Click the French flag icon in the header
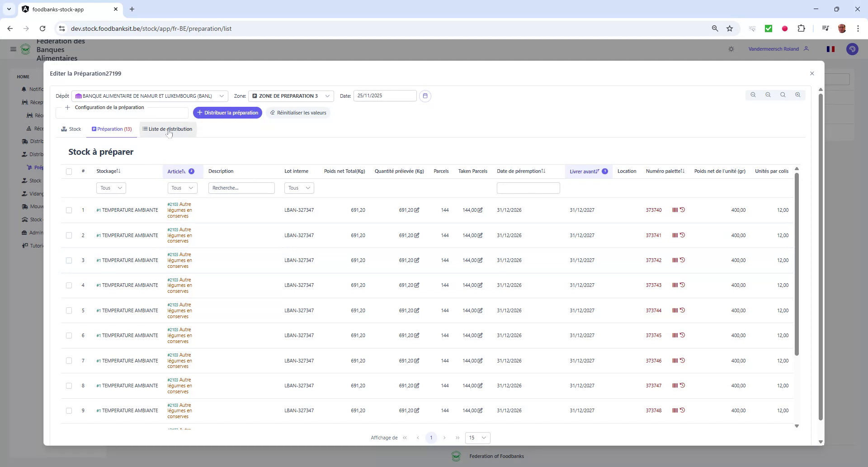868x467 pixels. tap(831, 49)
